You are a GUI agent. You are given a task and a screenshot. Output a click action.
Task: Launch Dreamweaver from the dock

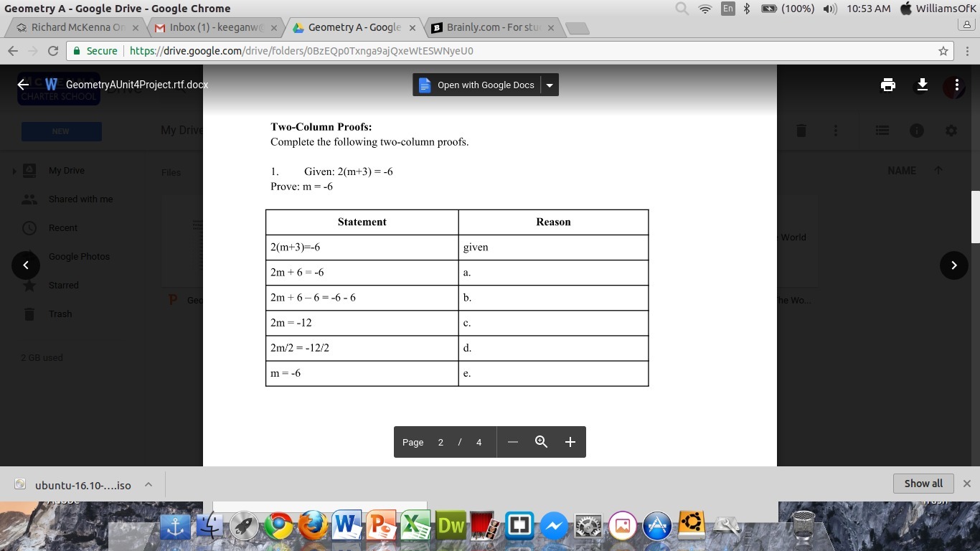[451, 526]
